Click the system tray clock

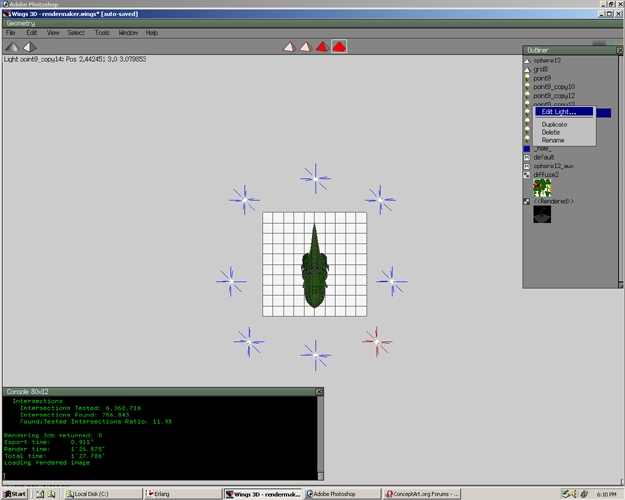coord(607,494)
